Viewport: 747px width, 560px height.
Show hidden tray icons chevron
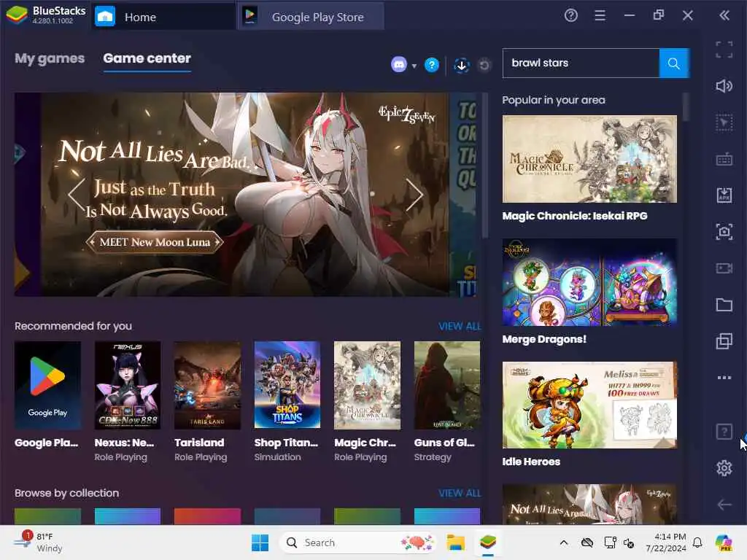point(564,542)
